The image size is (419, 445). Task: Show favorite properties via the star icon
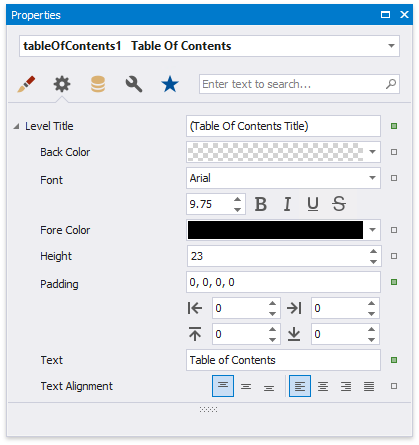(x=170, y=84)
